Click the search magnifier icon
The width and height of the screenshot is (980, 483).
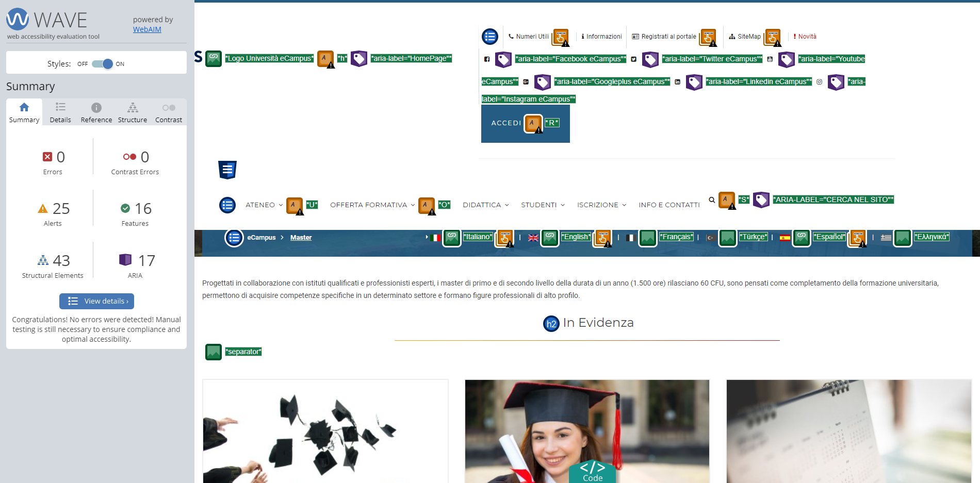712,200
